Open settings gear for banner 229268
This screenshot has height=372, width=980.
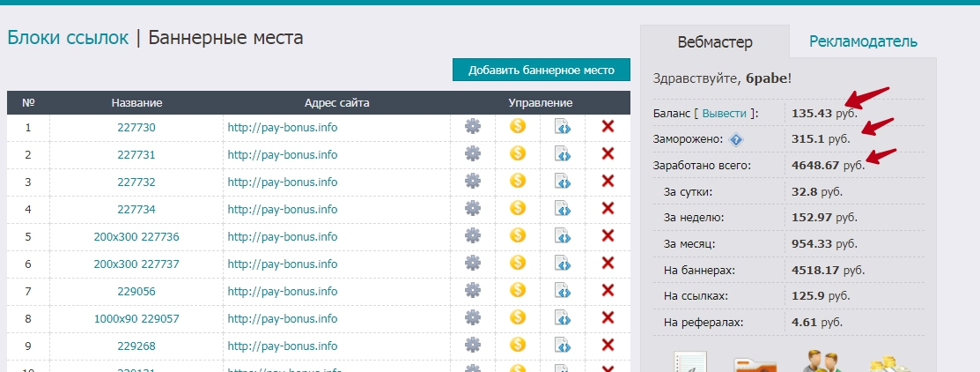pos(473,346)
